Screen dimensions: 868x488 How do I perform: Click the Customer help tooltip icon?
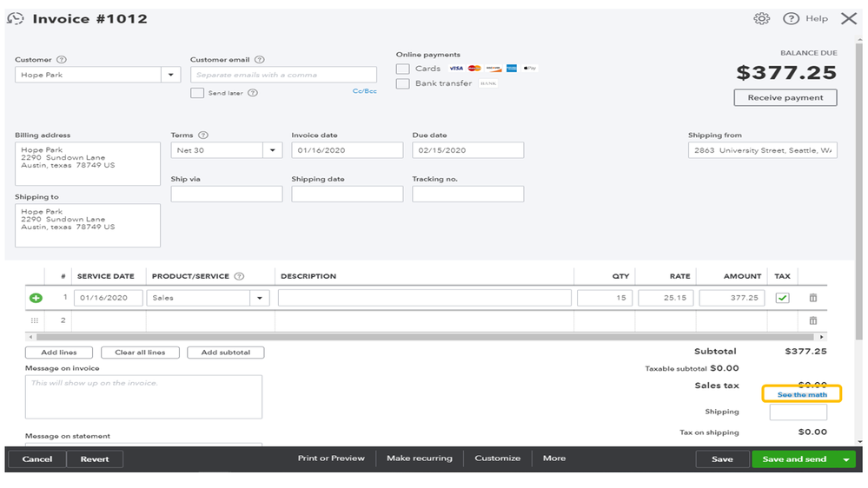[62, 60]
